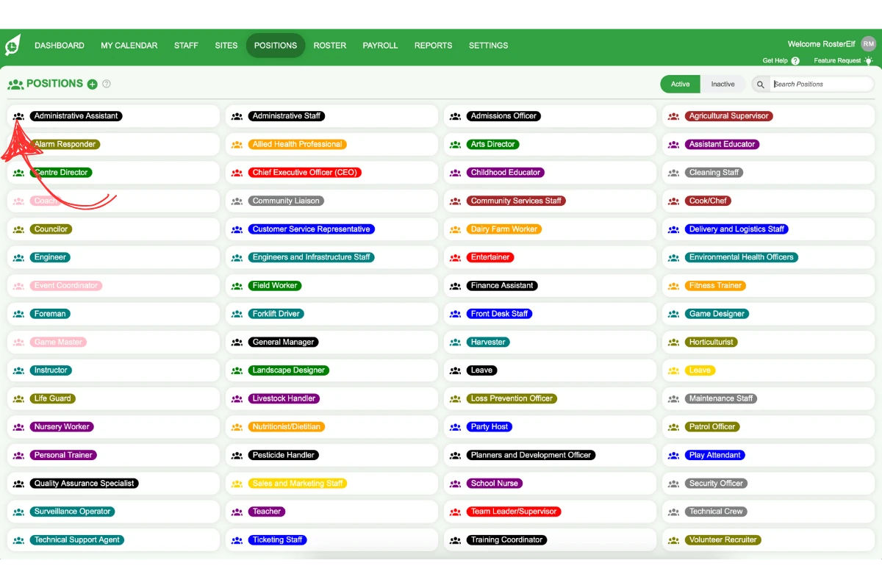Switch to Inactive positions
Image resolution: width=882 pixels, height=588 pixels.
723,85
